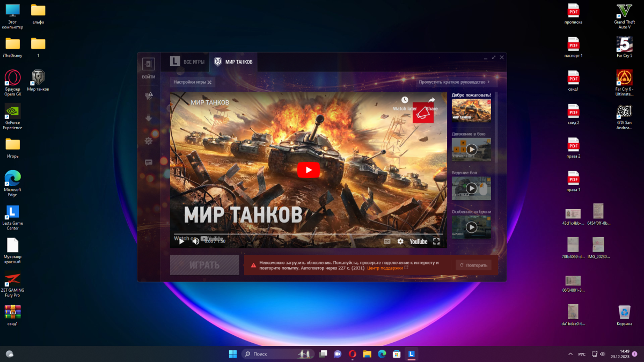Switch input language РУС in tray
The width and height of the screenshot is (644, 362).
[x=582, y=354]
